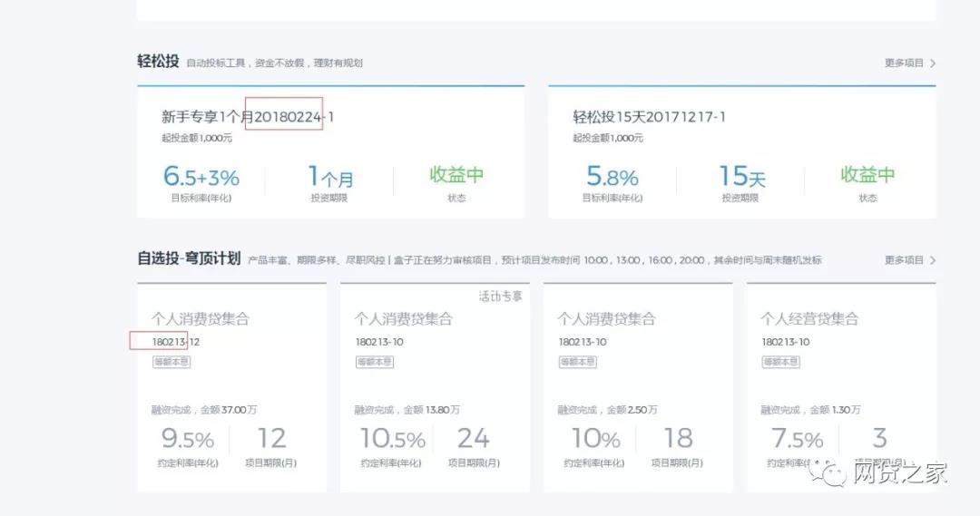Click the chevron arrow beside 轻松投 更多项目
980x516 pixels.
(933, 63)
